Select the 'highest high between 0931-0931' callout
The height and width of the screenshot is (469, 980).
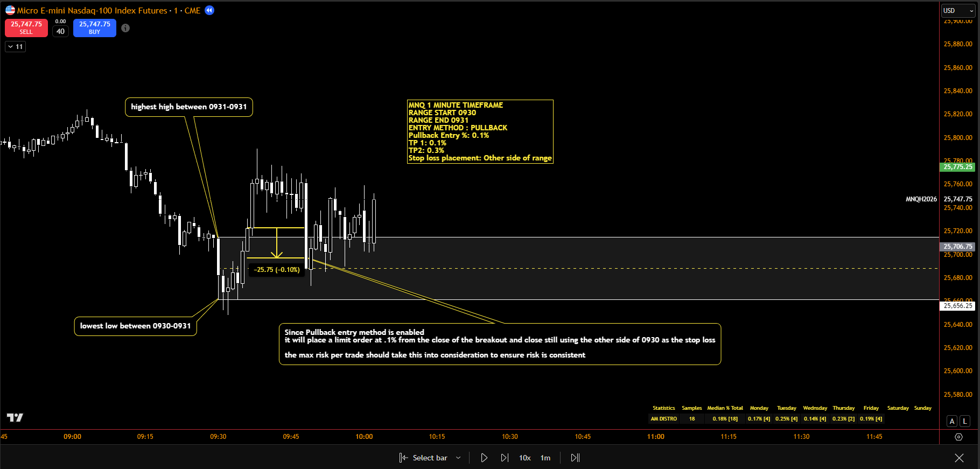tap(189, 107)
